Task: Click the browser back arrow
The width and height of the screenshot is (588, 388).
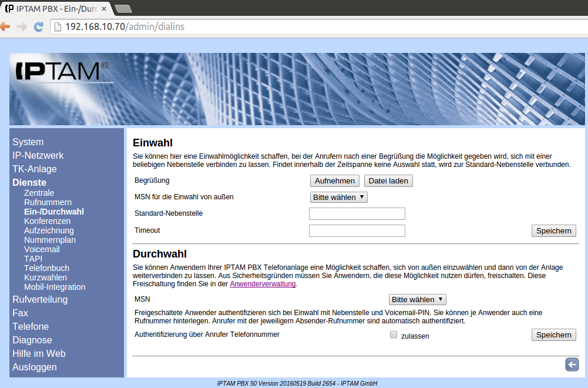Action: pos(5,26)
